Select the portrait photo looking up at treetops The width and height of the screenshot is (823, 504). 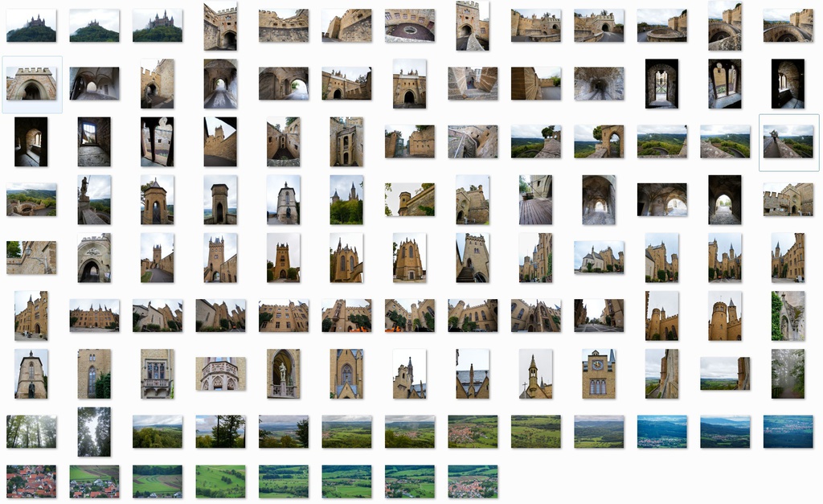pyautogui.click(x=95, y=432)
